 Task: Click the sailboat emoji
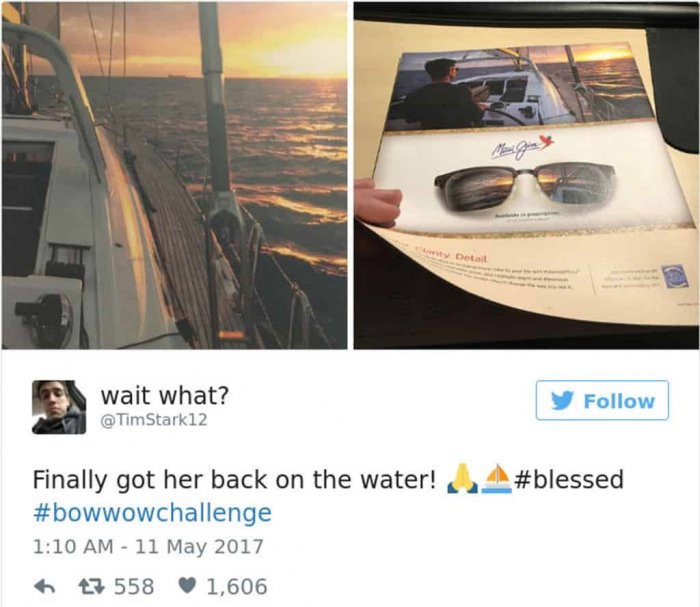pyautogui.click(x=497, y=478)
